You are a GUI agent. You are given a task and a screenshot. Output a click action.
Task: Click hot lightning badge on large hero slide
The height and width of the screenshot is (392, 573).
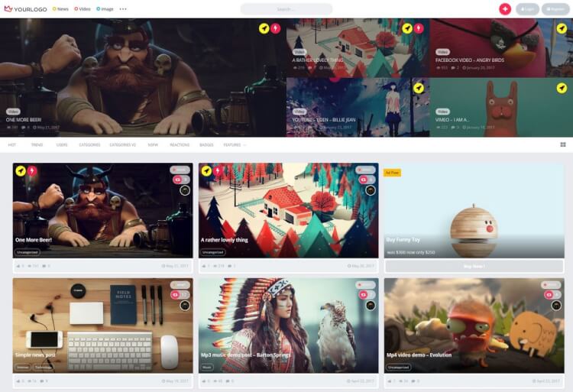coord(276,28)
